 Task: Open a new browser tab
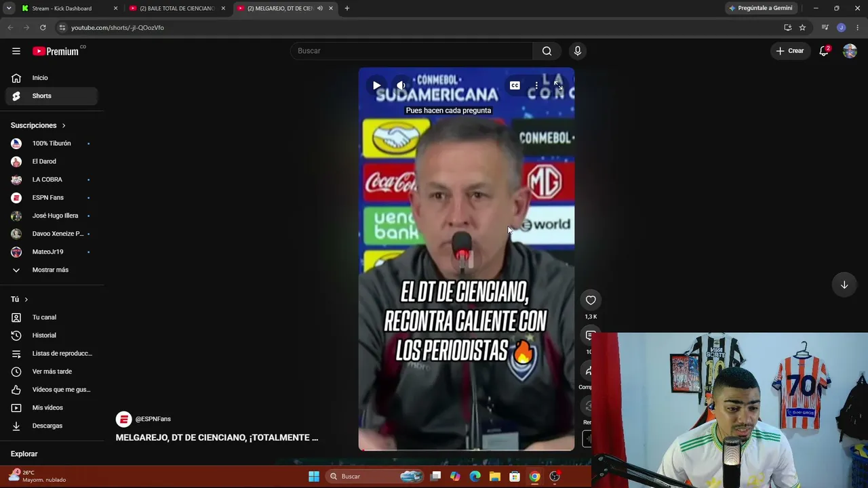pyautogui.click(x=347, y=8)
